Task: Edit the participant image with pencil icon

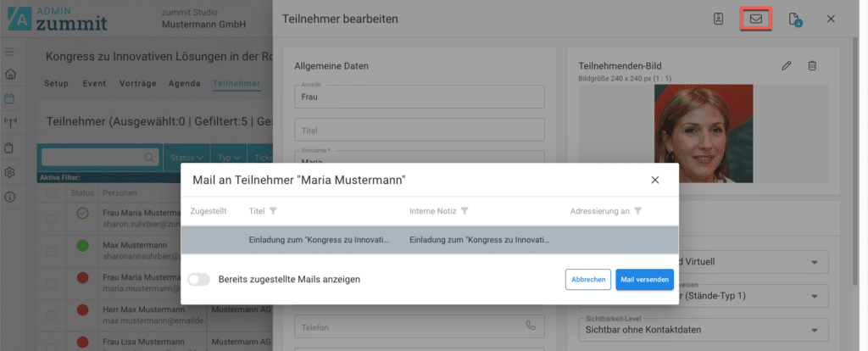Action: pyautogui.click(x=787, y=65)
